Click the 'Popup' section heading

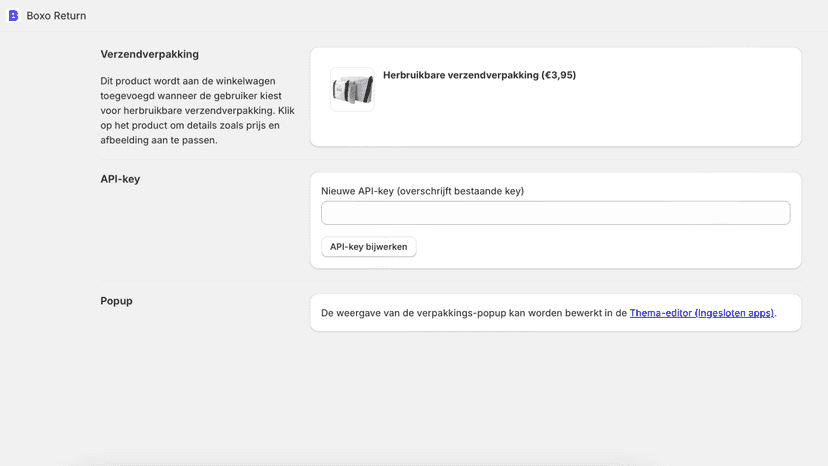click(x=116, y=301)
